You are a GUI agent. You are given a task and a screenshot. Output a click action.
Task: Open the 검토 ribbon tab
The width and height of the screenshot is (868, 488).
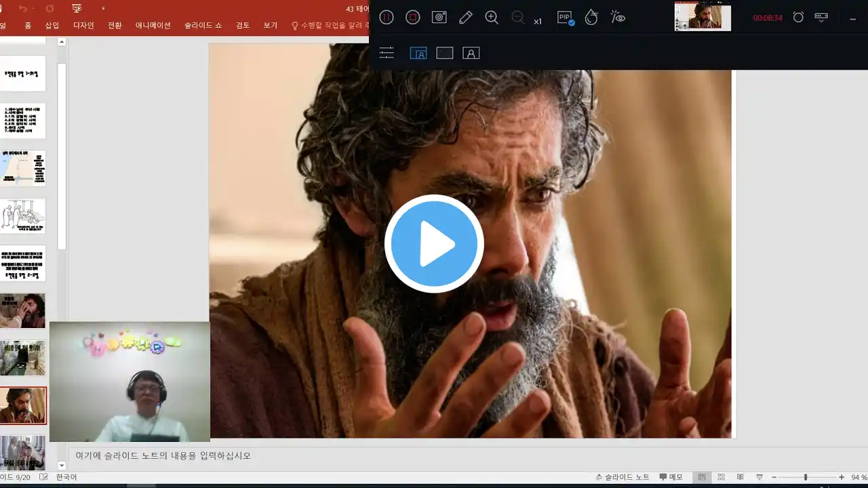click(243, 26)
